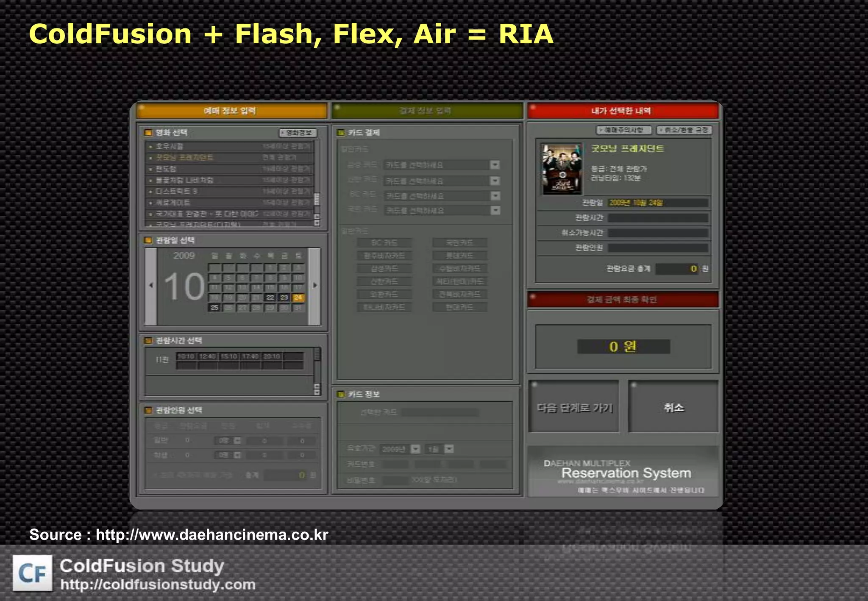The image size is (868, 601).
Task: Choose the 20:10 showtime slot
Action: pyautogui.click(x=272, y=356)
